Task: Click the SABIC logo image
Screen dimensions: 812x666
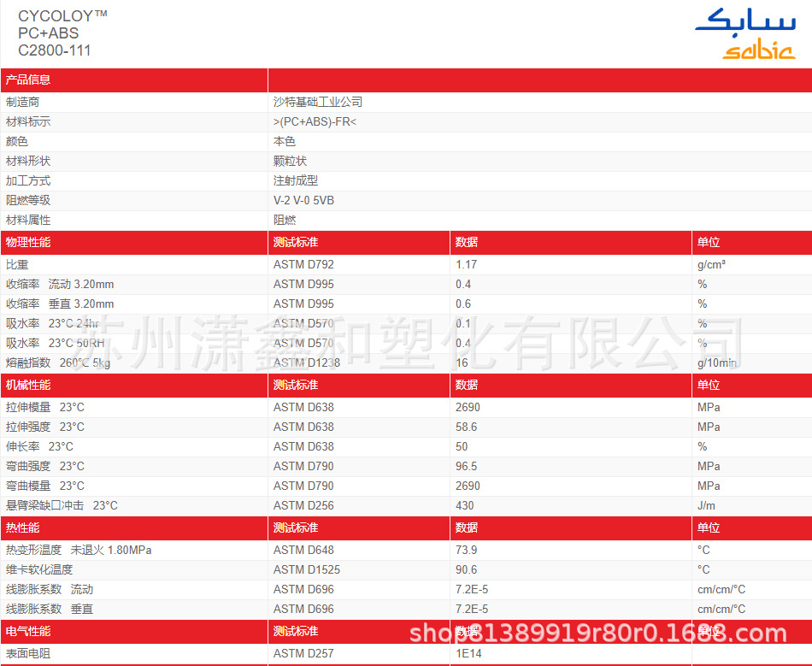Action: [x=744, y=33]
